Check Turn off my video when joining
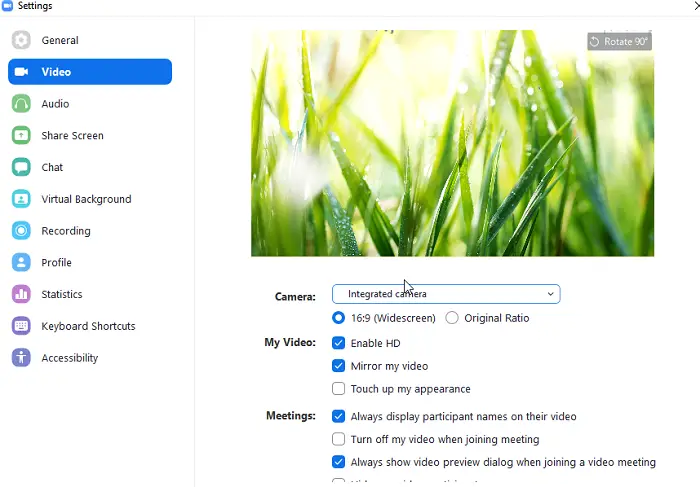 coord(338,439)
